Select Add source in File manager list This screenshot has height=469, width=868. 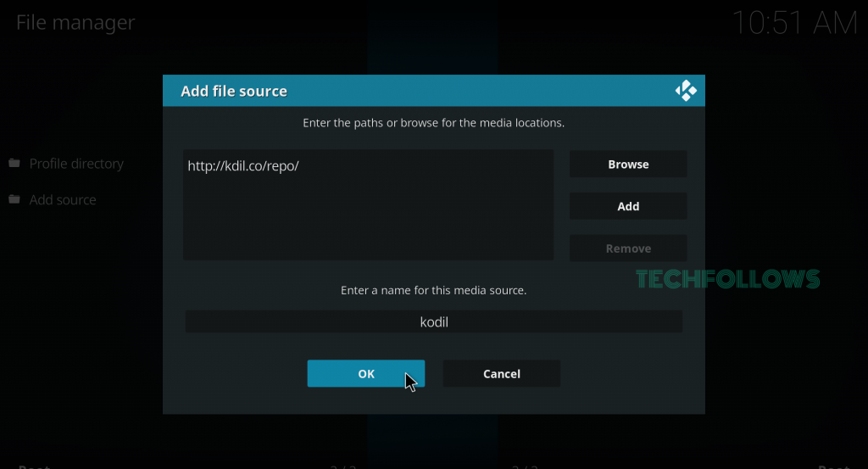(63, 200)
